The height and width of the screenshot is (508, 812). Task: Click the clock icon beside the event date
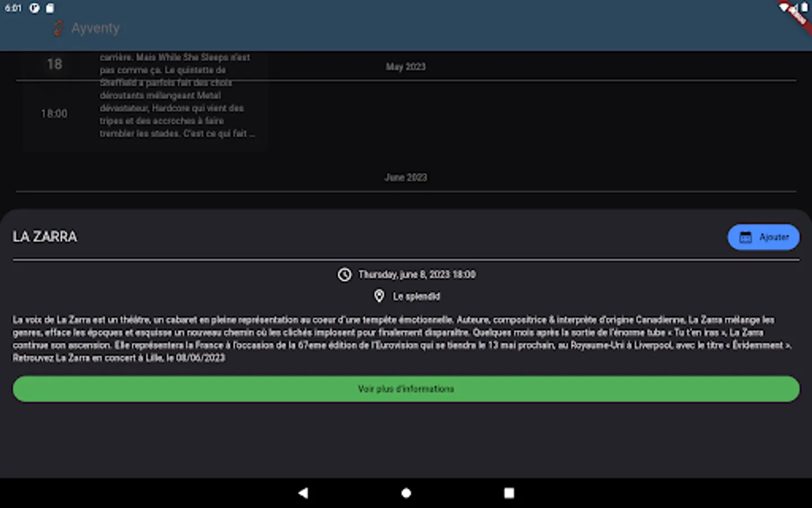pyautogui.click(x=345, y=274)
